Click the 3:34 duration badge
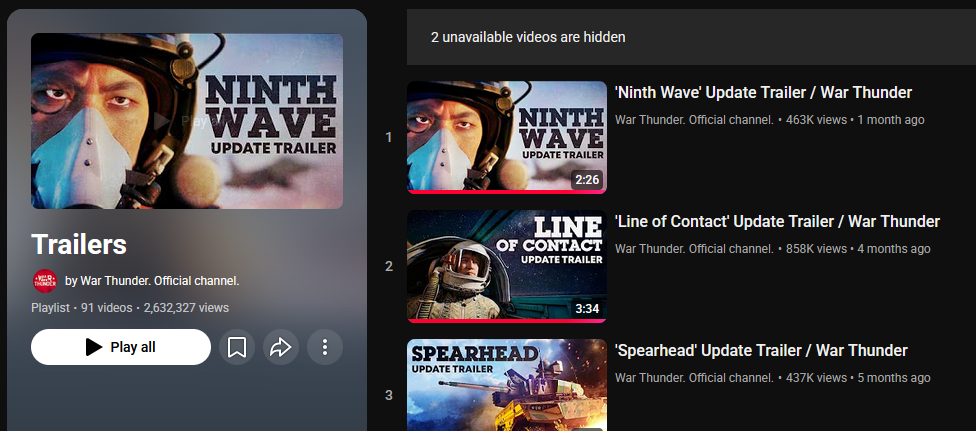This screenshot has width=976, height=431. 587,309
